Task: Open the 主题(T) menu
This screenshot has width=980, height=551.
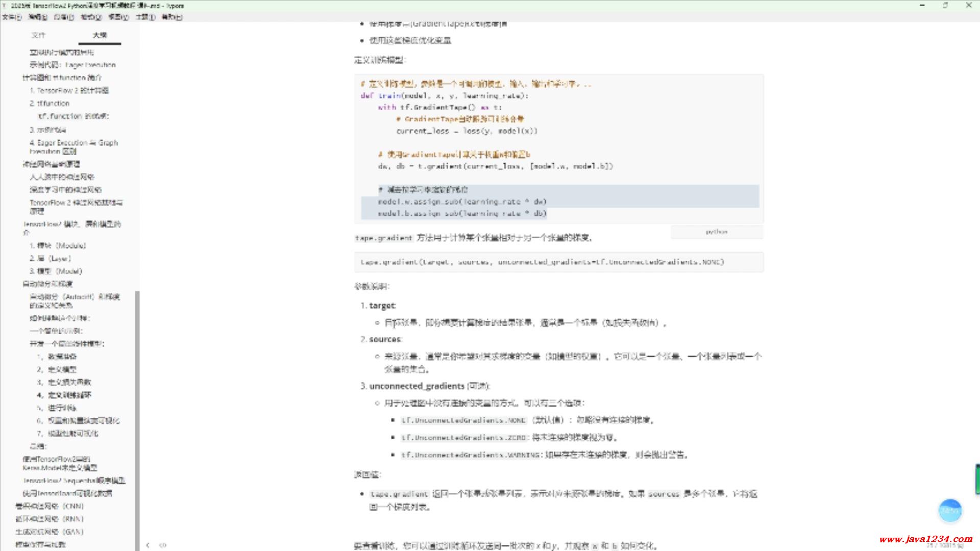Action: tap(145, 17)
